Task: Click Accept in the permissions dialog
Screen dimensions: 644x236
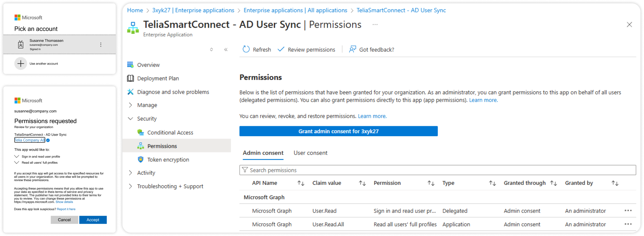Action: (93, 220)
